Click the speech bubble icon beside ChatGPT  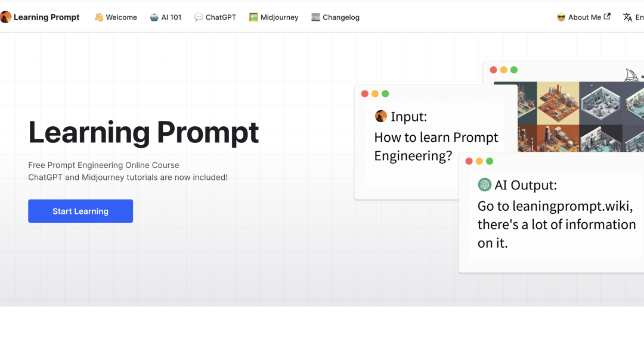point(199,17)
